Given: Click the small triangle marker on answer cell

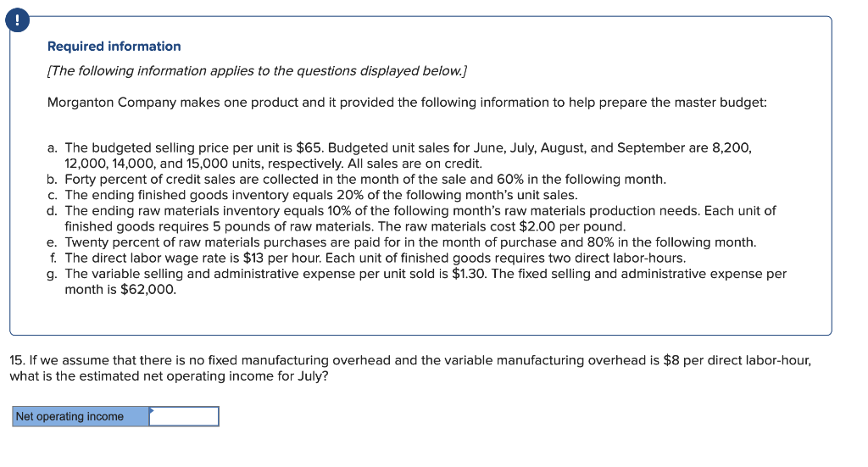Looking at the screenshot, I should pos(151,410).
